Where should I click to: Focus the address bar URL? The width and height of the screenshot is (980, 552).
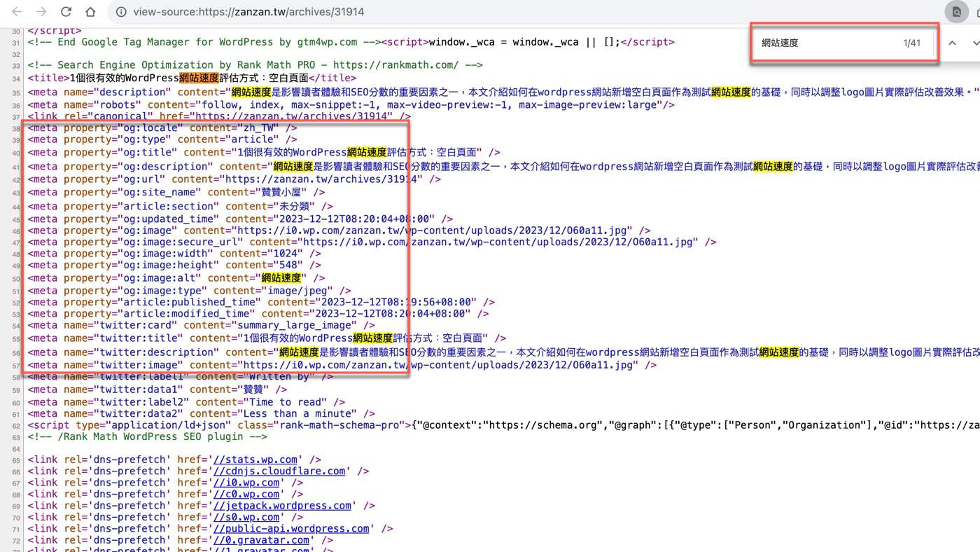click(x=248, y=12)
